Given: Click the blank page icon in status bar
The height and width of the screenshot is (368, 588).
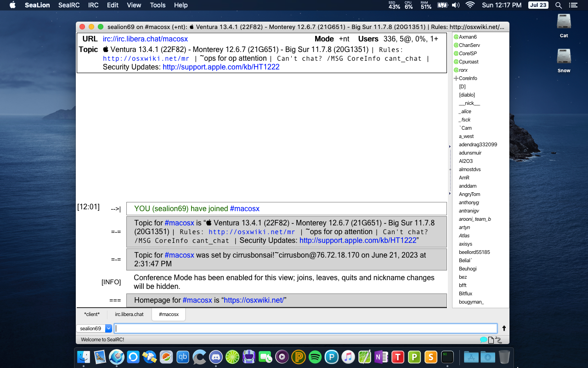Looking at the screenshot, I should pyautogui.click(x=491, y=340).
